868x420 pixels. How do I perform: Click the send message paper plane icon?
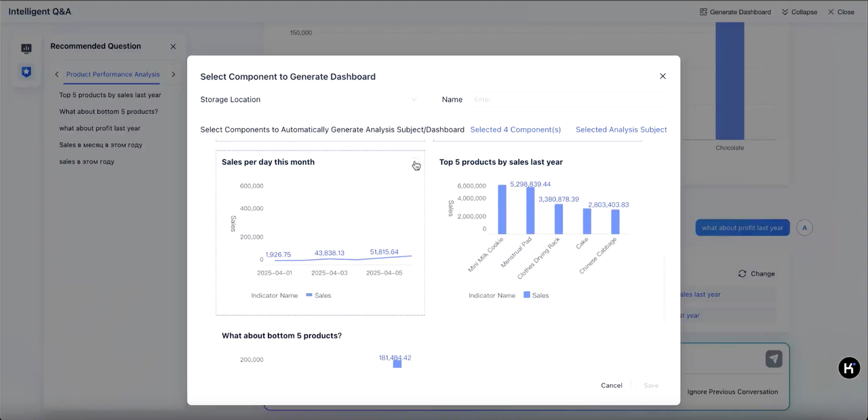(774, 359)
